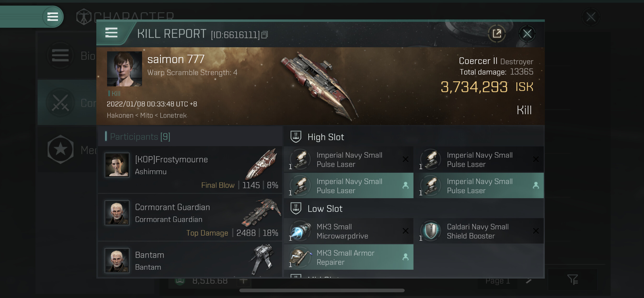Open the main menu button top-left
The image size is (644, 298).
click(52, 17)
